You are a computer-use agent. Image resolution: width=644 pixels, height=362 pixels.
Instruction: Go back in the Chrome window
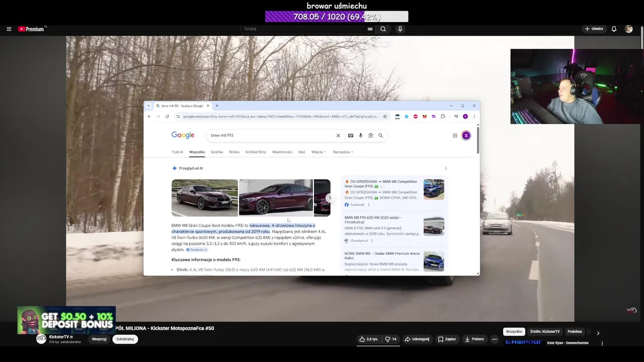click(149, 117)
